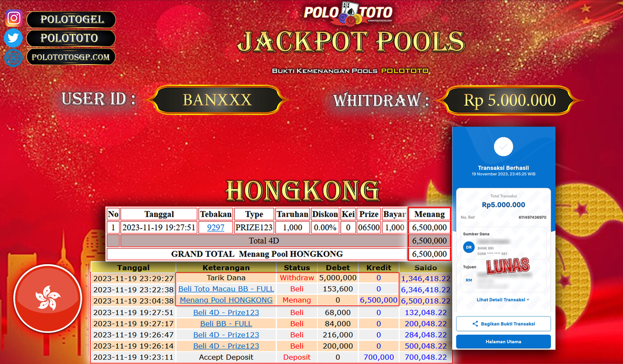Open the Beli BB - FULL transaction link
623x364 pixels.
(226, 323)
